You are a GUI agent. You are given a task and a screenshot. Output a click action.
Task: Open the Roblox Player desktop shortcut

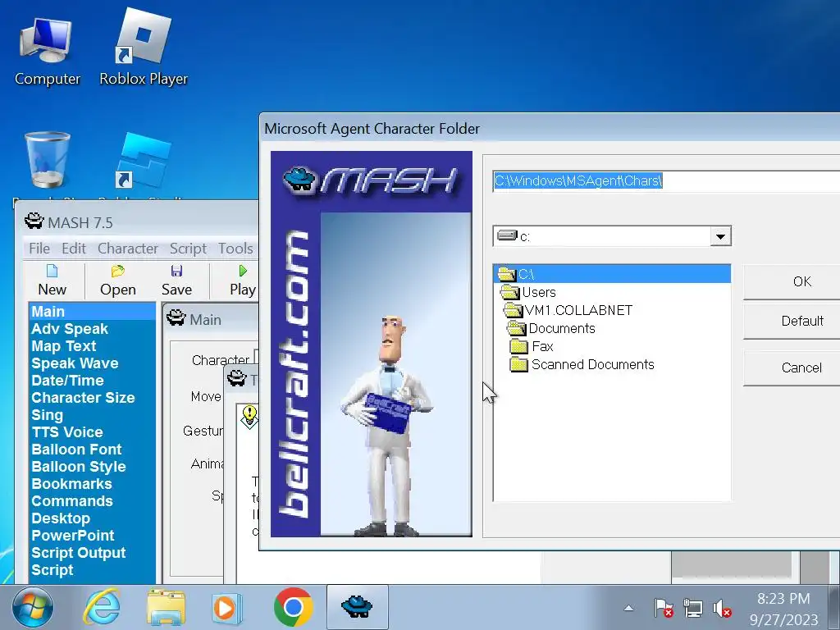pos(144,48)
